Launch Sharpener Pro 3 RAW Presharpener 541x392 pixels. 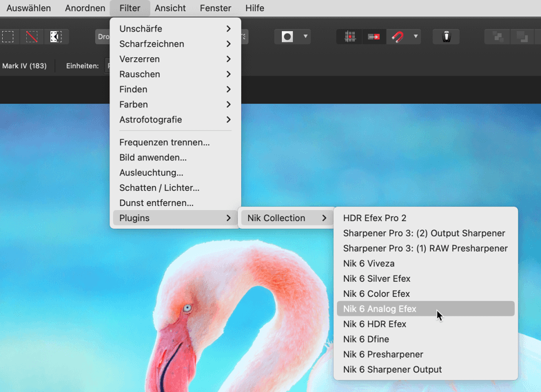(x=425, y=249)
